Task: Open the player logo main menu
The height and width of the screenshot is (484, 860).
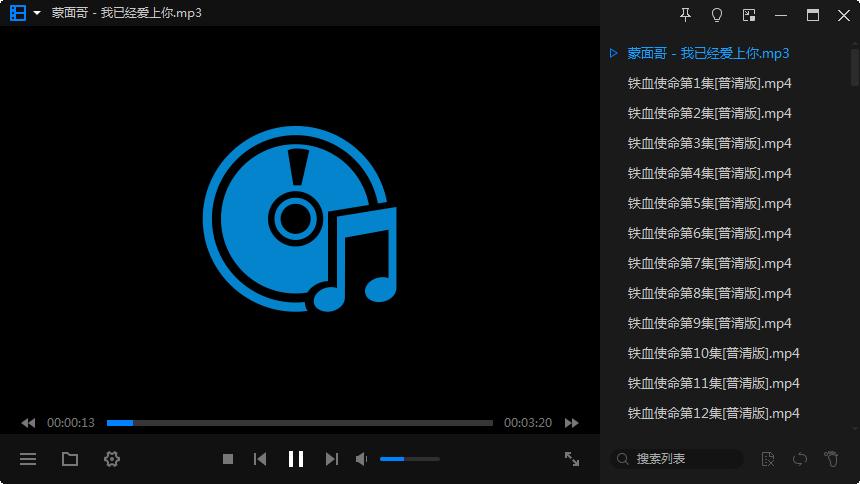Action: 18,13
